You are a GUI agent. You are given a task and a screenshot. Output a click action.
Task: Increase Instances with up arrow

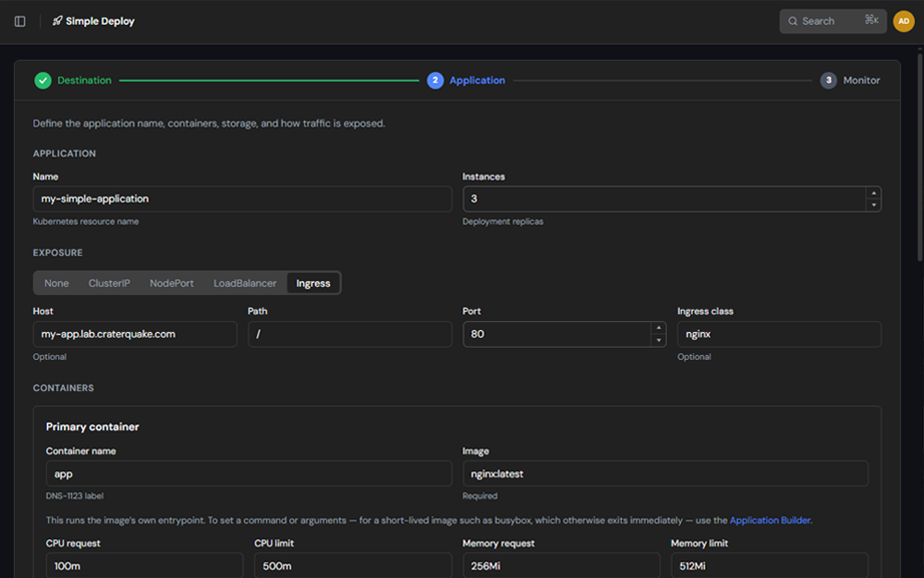click(873, 193)
